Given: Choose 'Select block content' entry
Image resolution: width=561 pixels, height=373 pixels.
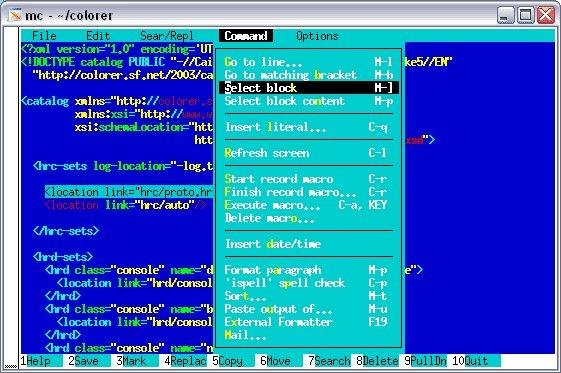Looking at the screenshot, I should [x=308, y=101].
